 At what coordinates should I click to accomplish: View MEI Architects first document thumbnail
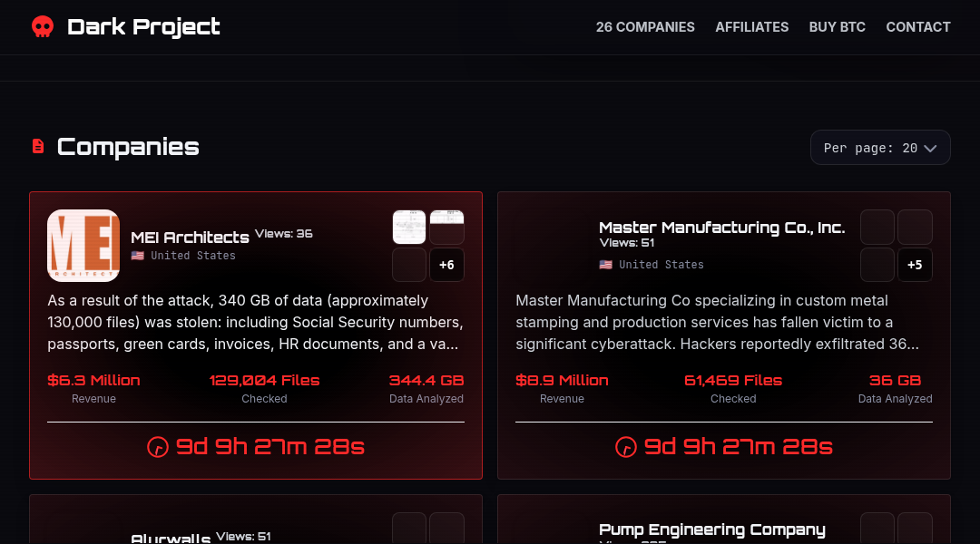[409, 227]
